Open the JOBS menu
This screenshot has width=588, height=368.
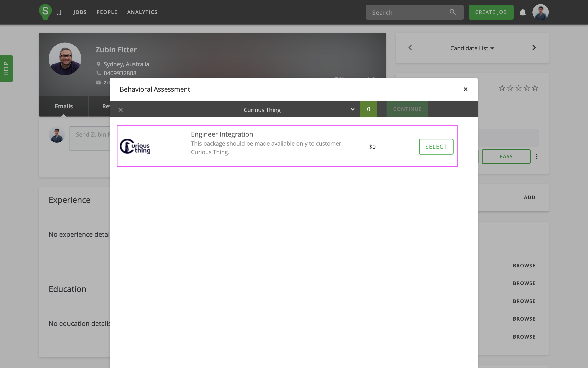[x=80, y=12]
